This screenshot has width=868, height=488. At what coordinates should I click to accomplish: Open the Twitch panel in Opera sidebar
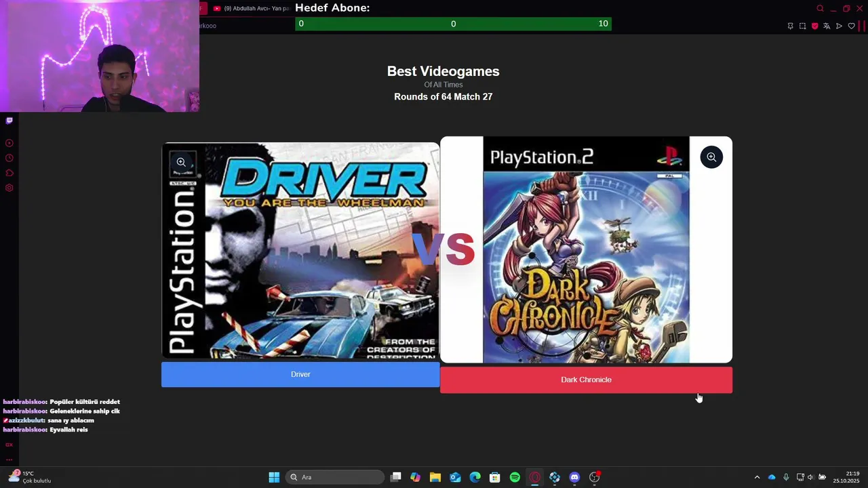pyautogui.click(x=9, y=121)
